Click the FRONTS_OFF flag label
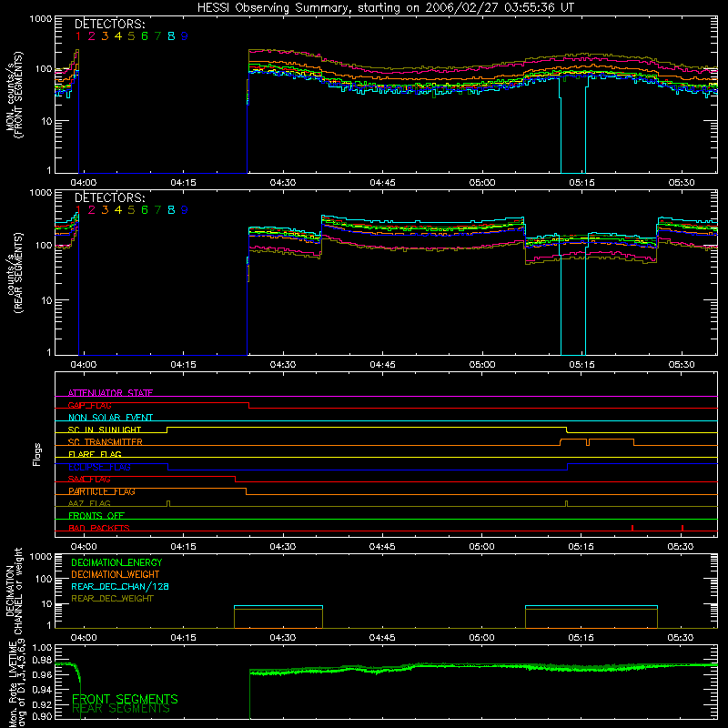Image resolution: width=728 pixels, height=728 pixels. [x=96, y=516]
